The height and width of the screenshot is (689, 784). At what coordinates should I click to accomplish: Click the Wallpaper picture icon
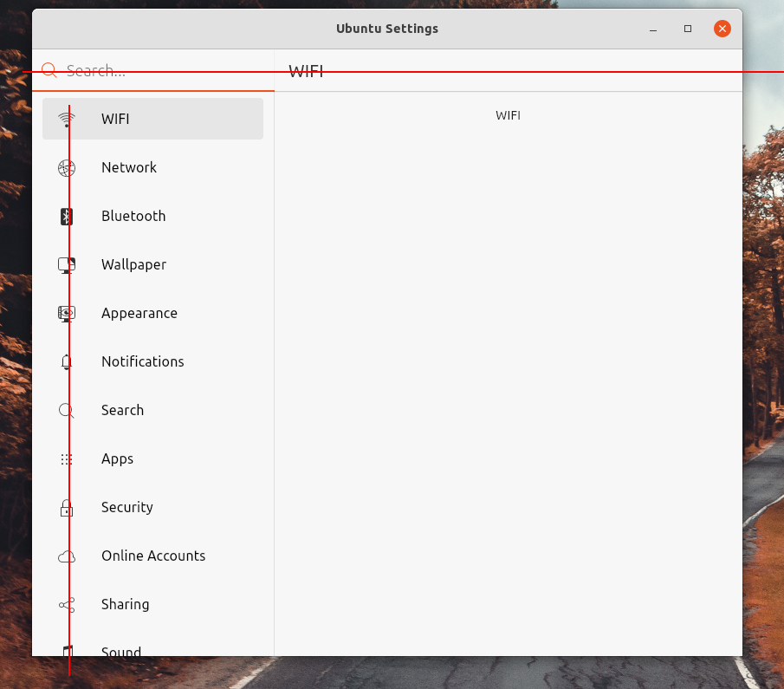click(x=67, y=264)
